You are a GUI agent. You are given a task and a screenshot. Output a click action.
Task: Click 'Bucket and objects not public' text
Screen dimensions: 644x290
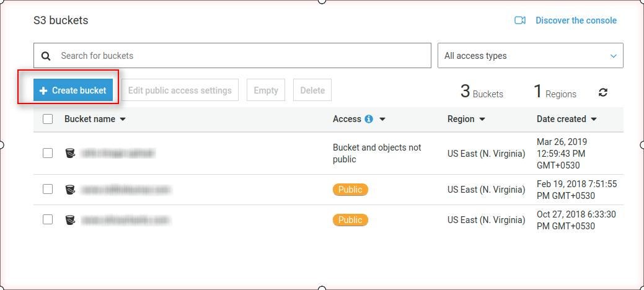click(377, 153)
